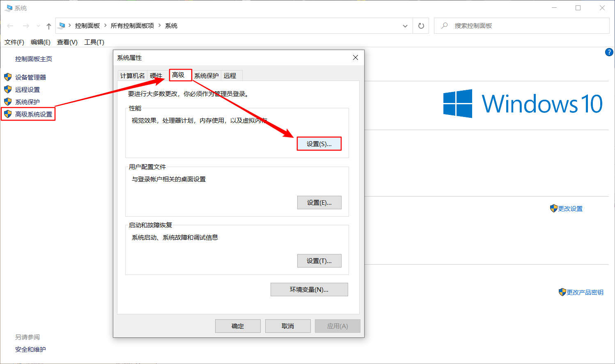Expand the address bar history dropdown
The height and width of the screenshot is (364, 615).
pos(405,26)
